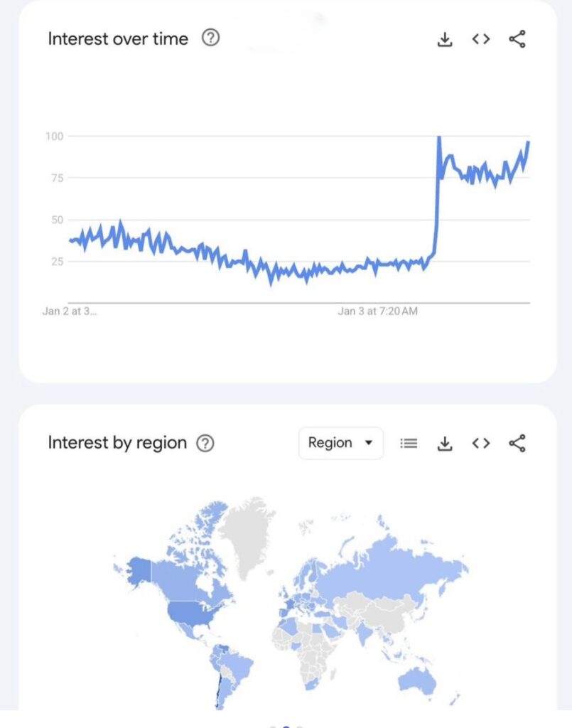This screenshot has width=572, height=728.
Task: Download the Interest over time data
Action: tap(445, 40)
